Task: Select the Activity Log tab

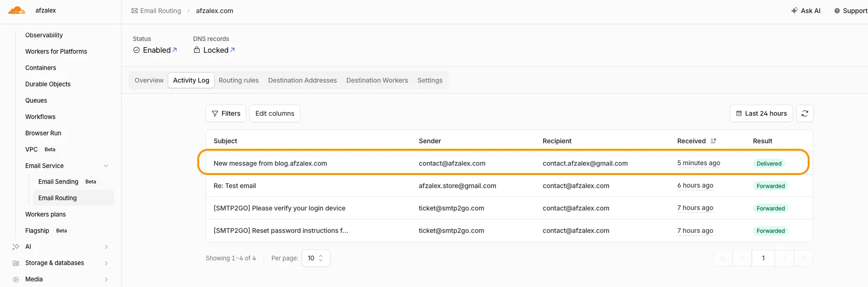Action: tap(191, 80)
